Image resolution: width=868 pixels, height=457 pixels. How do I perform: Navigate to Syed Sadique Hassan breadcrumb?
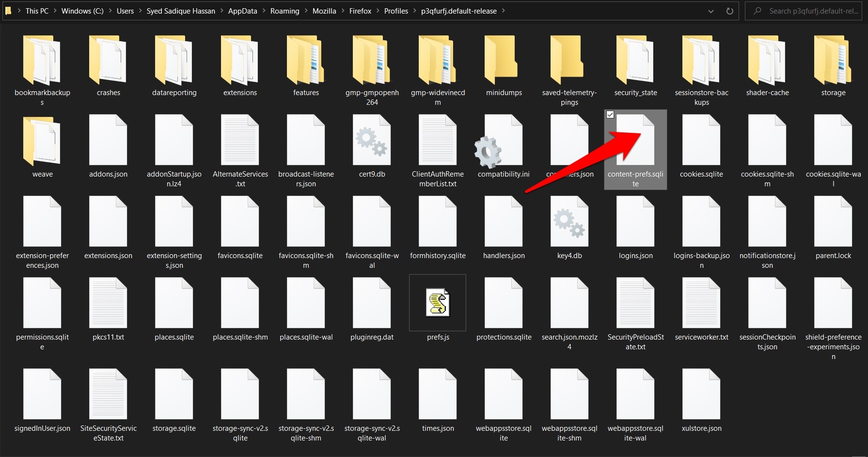click(181, 11)
